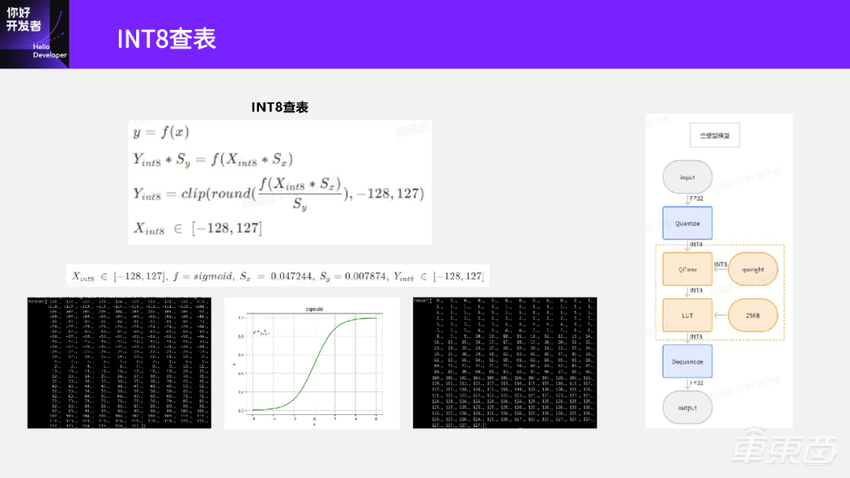Open the right black terminal tensor image
Viewport: 850px width, 478px height.
tap(504, 363)
